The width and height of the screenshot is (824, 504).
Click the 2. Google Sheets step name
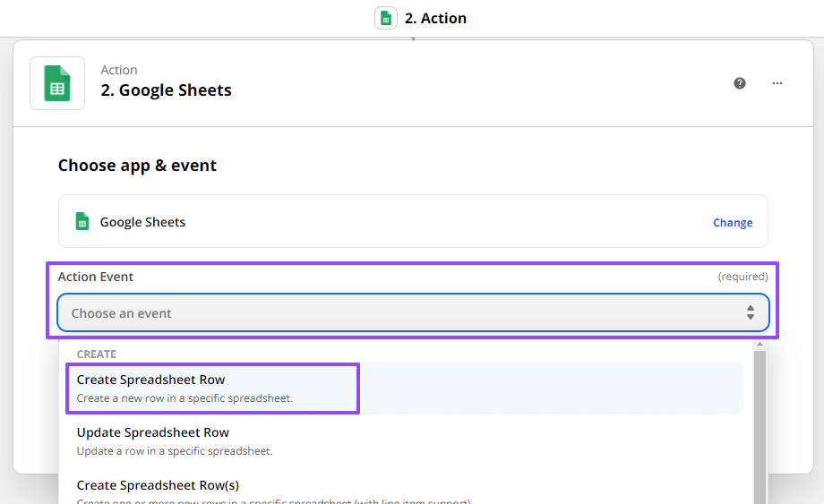tap(166, 90)
